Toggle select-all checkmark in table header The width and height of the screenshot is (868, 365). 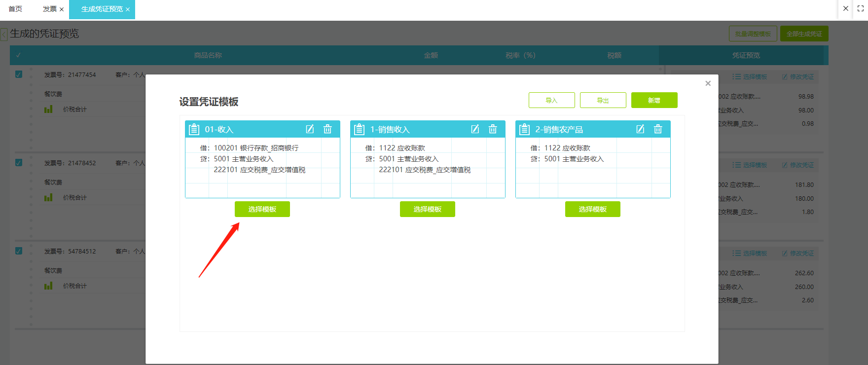tap(19, 55)
